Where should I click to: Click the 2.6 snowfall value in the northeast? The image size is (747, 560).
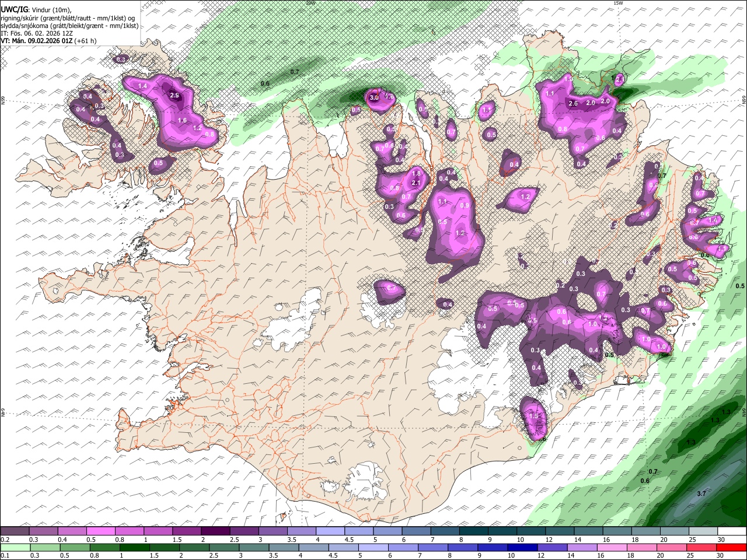(573, 103)
